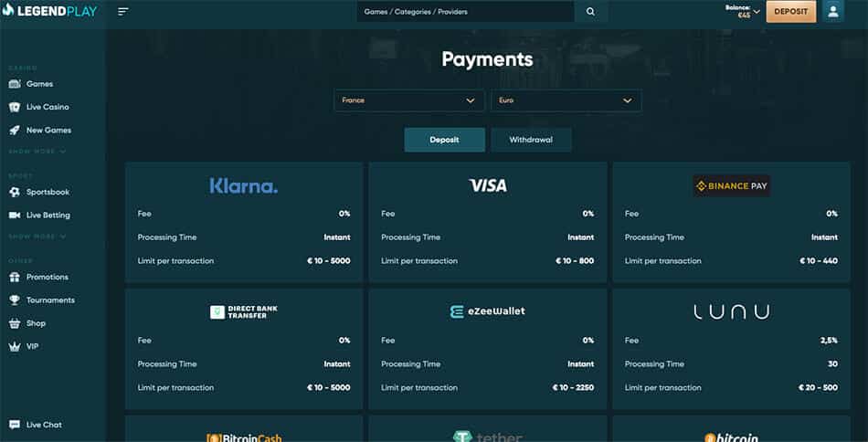Image resolution: width=868 pixels, height=442 pixels.
Task: Click the Binance Pay limit € 10 - 440
Action: coord(819,261)
